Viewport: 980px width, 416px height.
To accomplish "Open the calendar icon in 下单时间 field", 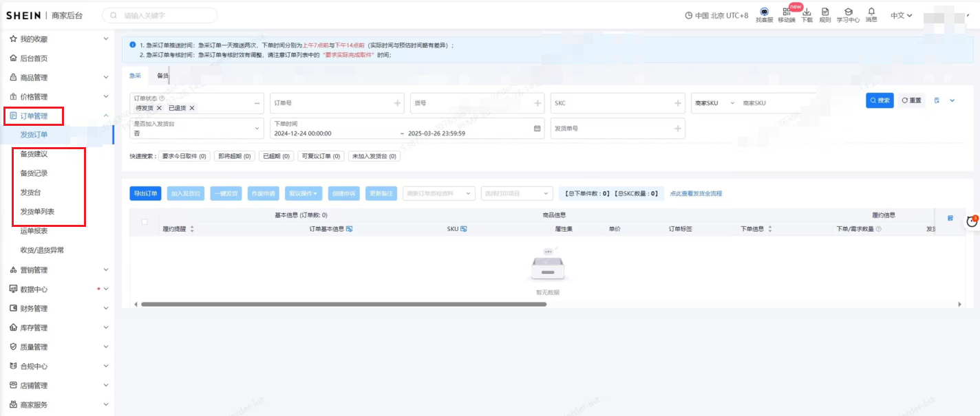I will tap(537, 129).
